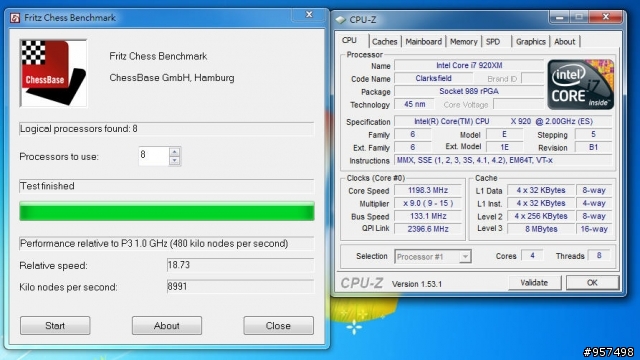The width and height of the screenshot is (640, 360).
Task: Click the Core Speed value 1198.3 MHz
Action: (x=428, y=191)
